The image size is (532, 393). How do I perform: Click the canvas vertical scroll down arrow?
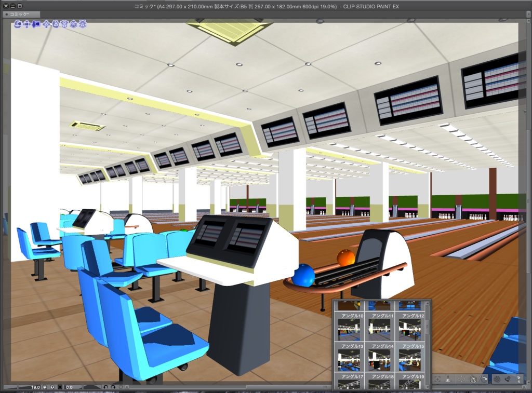click(x=528, y=382)
